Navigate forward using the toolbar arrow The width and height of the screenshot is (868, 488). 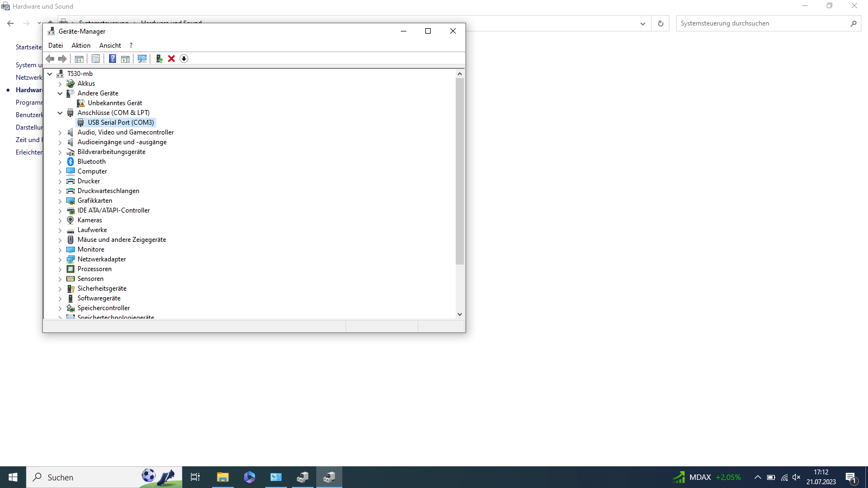62,59
